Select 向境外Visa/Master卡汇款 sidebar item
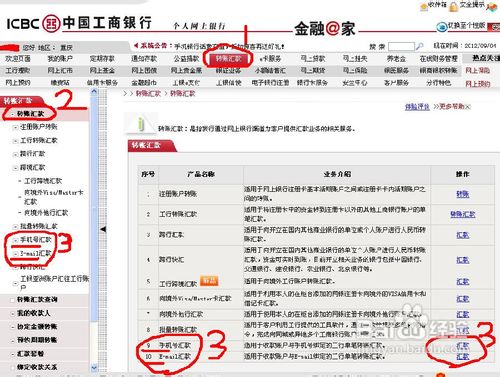This screenshot has height=377, width=500. (53, 197)
